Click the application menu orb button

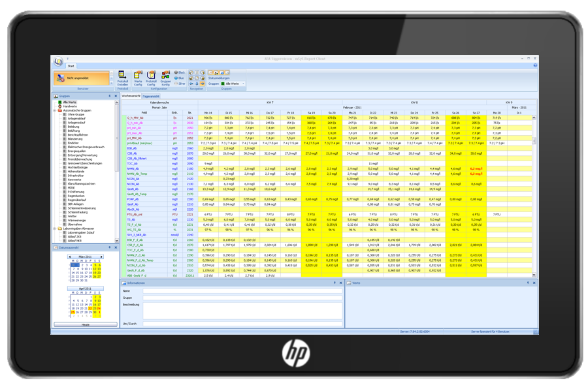(58, 61)
